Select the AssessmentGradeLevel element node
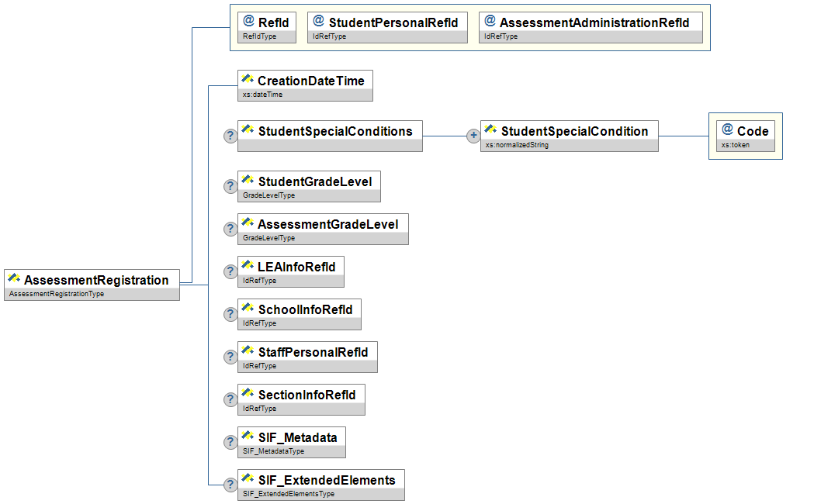 click(327, 224)
